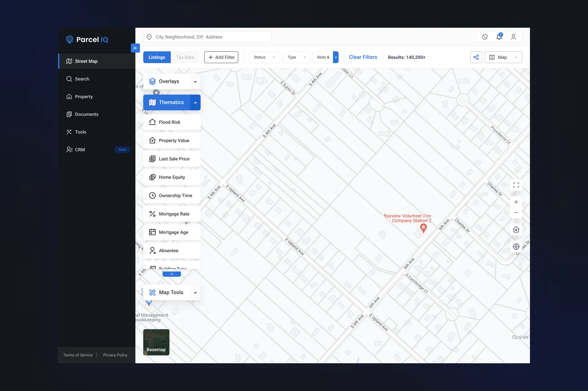Zoom in on the map
Viewport: 588px width, 391px height.
coord(516,202)
